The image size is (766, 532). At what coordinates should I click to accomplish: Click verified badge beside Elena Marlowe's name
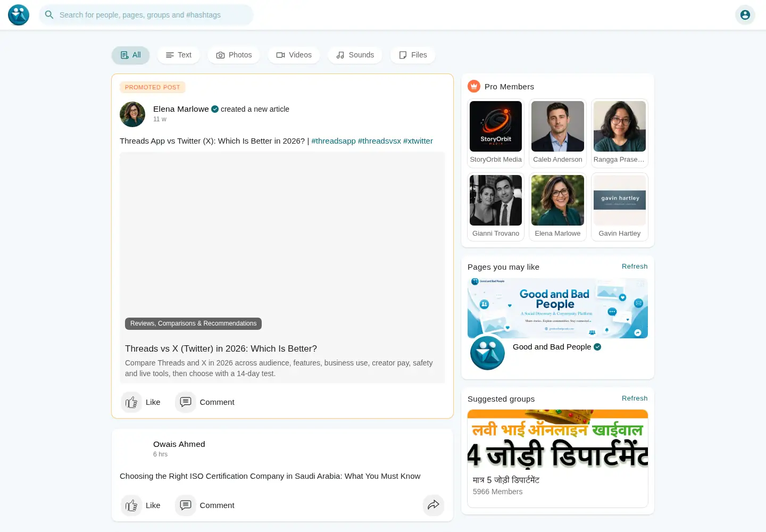pos(215,109)
